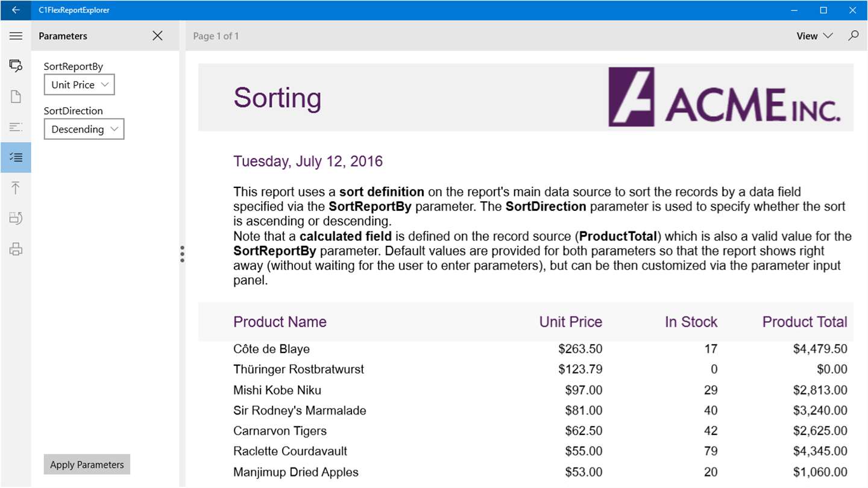Click the Unit Price column header
Viewport: 868px width, 488px height.
[x=570, y=322]
